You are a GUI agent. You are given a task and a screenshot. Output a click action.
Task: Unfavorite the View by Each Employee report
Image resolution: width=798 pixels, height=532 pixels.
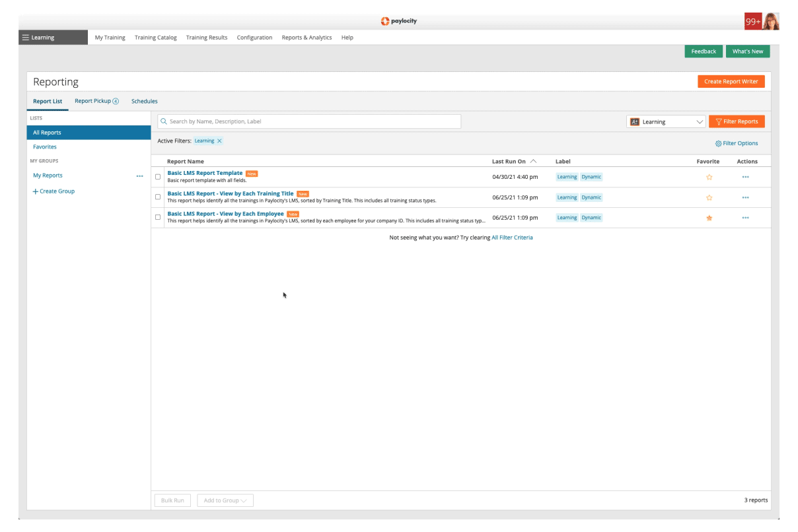pos(709,218)
